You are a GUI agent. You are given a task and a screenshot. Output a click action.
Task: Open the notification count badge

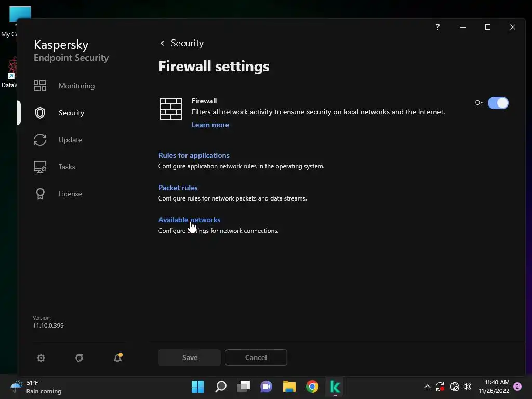517,387
